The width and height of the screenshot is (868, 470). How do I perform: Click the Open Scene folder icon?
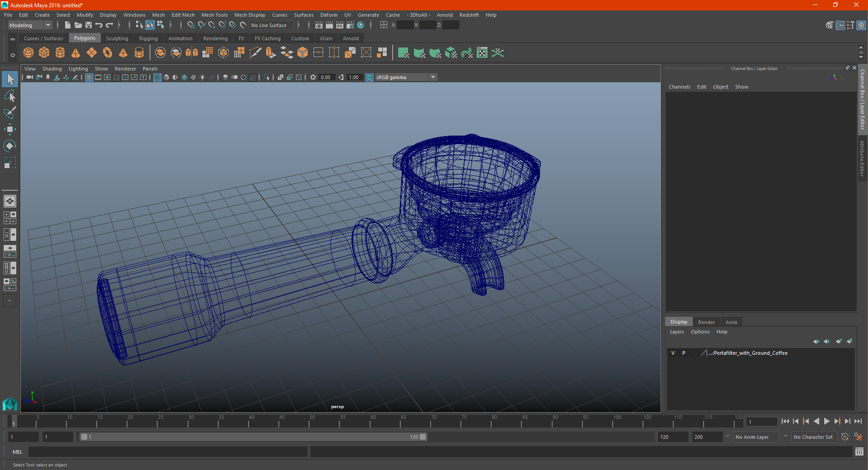coord(78,25)
